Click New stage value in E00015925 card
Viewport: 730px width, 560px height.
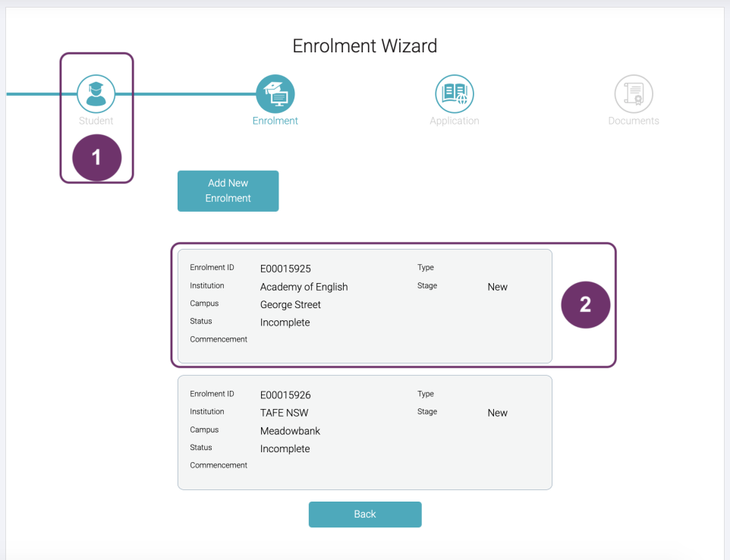[x=497, y=287]
